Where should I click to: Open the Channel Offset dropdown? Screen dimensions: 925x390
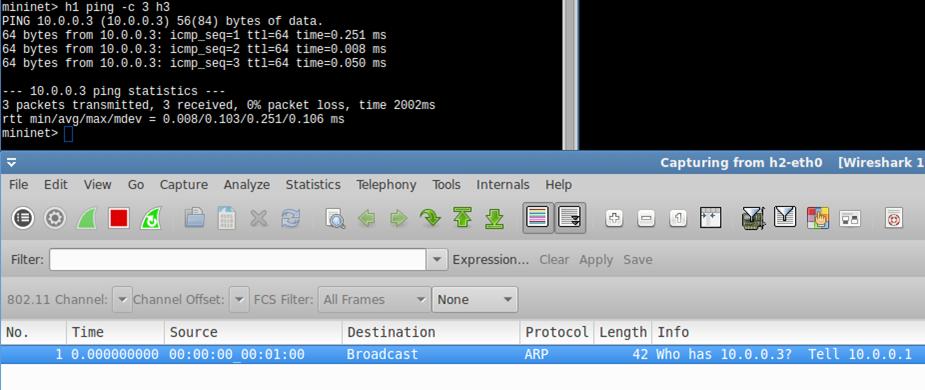click(x=239, y=300)
